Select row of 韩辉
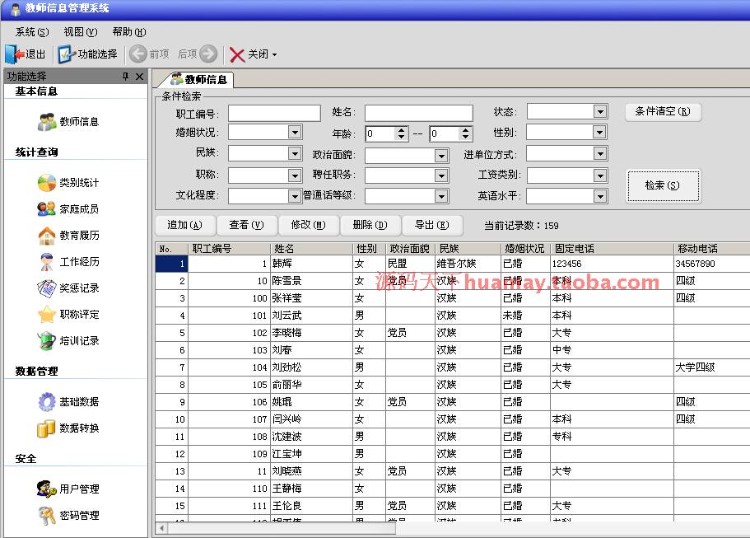The height and width of the screenshot is (538, 750). click(452, 264)
